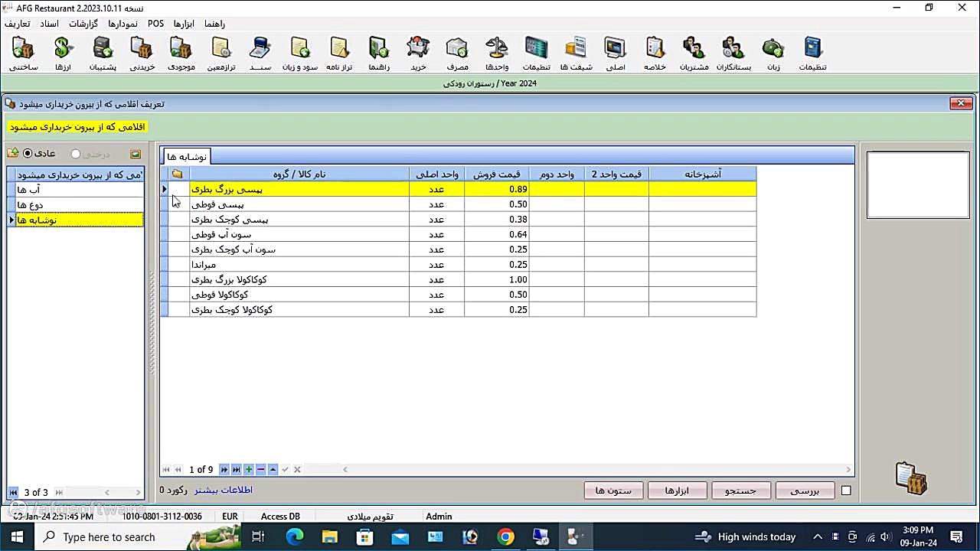This screenshot has width=980, height=551.
Task: Jump to last record in item grid
Action: pyautogui.click(x=236, y=469)
